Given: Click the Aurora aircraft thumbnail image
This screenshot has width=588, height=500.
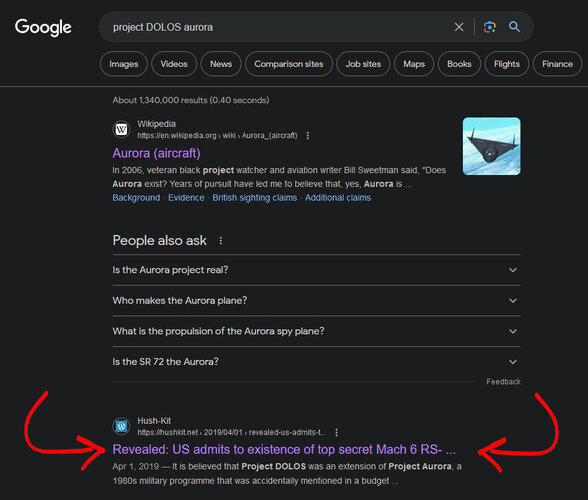Looking at the screenshot, I should click(491, 146).
